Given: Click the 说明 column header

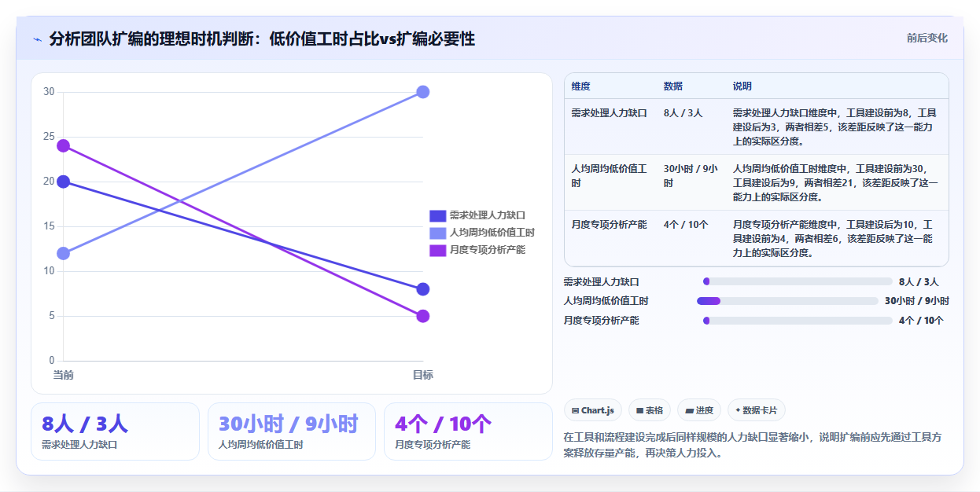Looking at the screenshot, I should pyautogui.click(x=742, y=86).
